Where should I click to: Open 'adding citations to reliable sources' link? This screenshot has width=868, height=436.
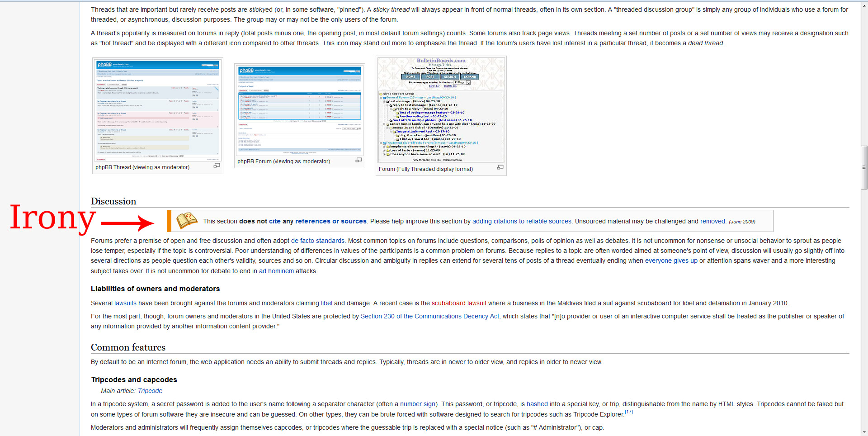tap(522, 221)
